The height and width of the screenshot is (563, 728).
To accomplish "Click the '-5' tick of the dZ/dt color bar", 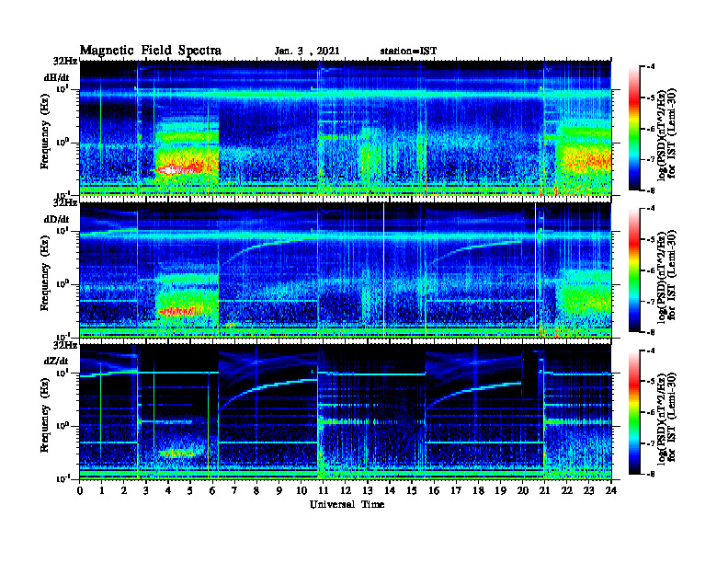I will click(652, 382).
